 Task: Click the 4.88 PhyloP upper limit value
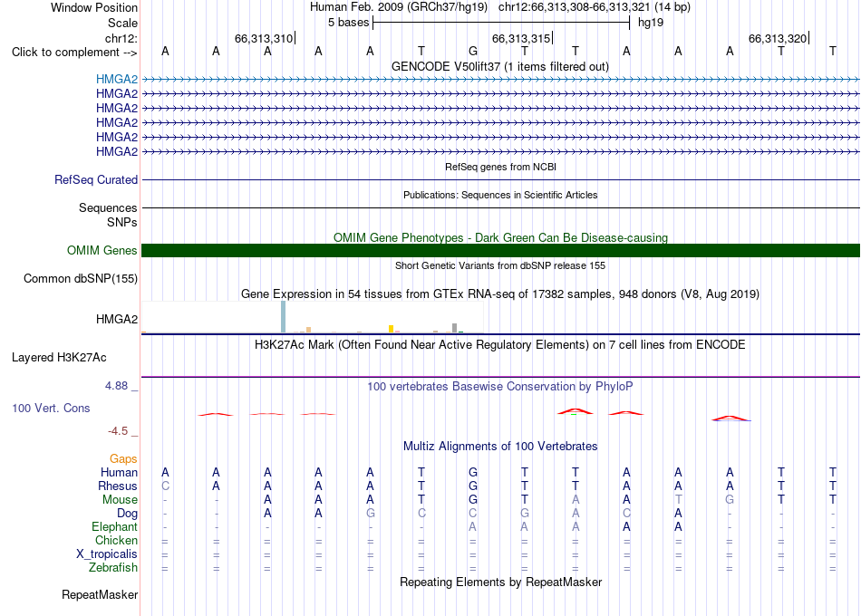pyautogui.click(x=116, y=386)
